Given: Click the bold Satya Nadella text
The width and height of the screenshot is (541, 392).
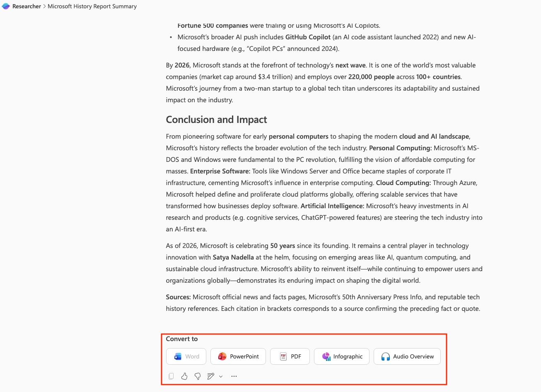Looking at the screenshot, I should click(233, 257).
